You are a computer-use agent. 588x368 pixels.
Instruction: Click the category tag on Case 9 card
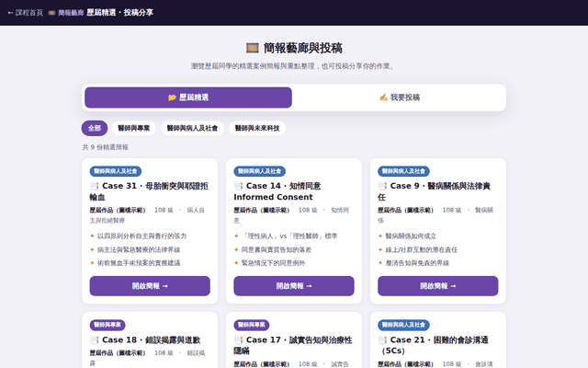[x=403, y=171]
